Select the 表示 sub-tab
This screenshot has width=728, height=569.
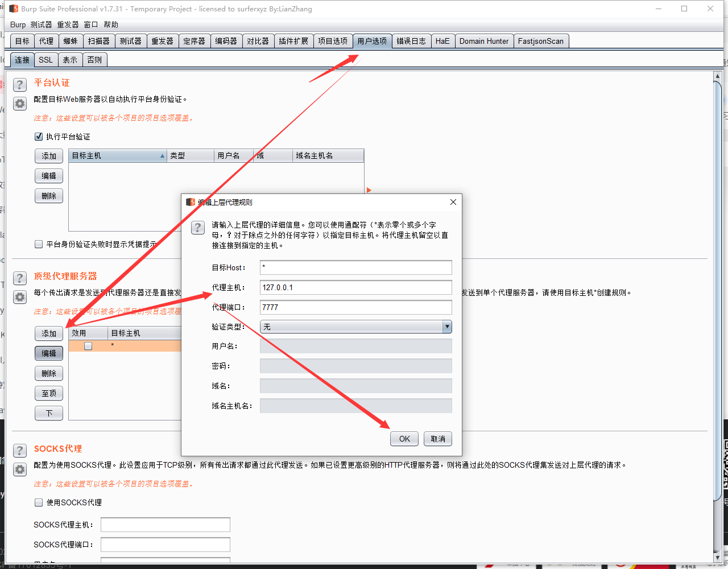coord(70,60)
